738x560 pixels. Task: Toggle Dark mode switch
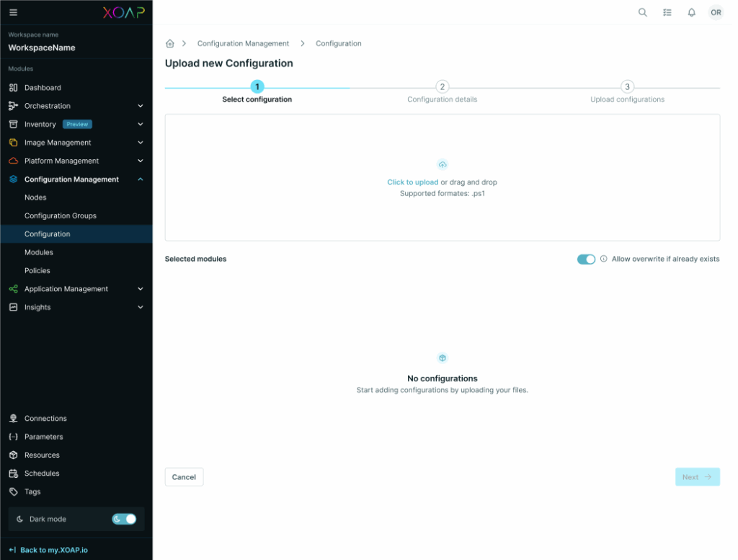click(124, 519)
